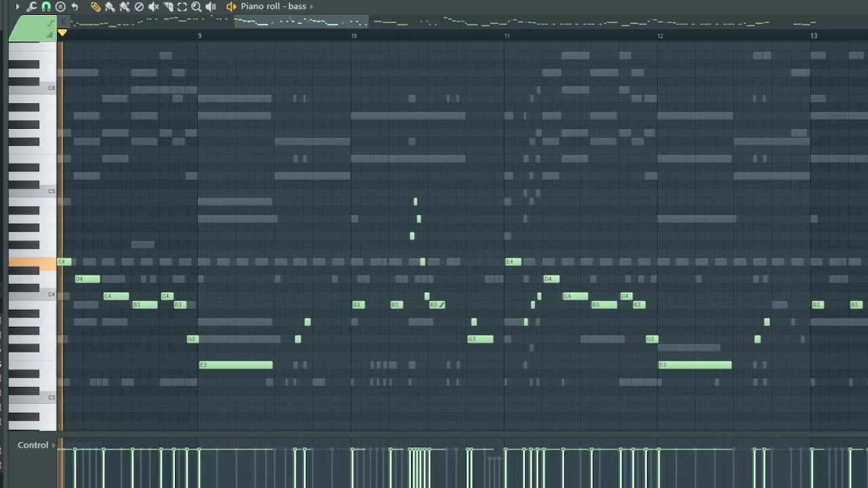The height and width of the screenshot is (488, 868).
Task: Click the yellow playhead marker
Action: click(x=62, y=33)
